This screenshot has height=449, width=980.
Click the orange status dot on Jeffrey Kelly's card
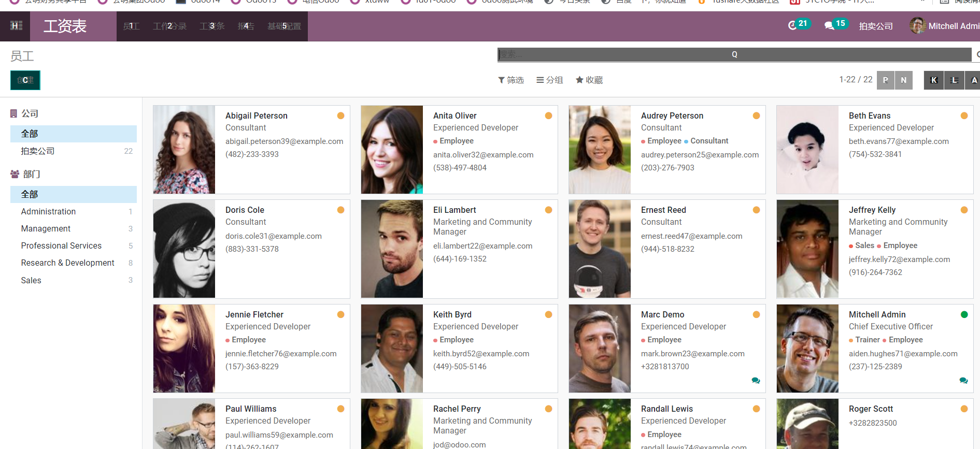point(964,210)
